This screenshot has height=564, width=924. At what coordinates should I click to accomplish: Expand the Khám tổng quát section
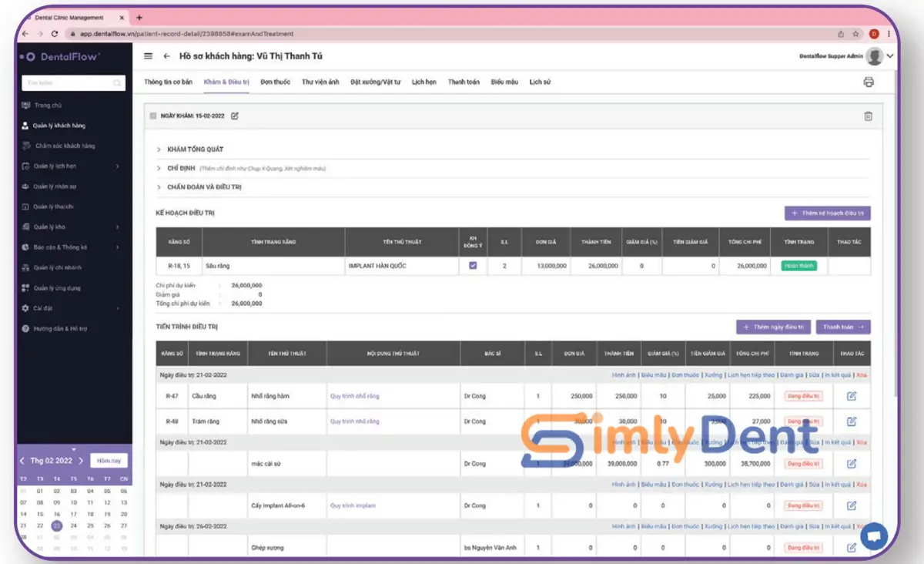pos(195,149)
